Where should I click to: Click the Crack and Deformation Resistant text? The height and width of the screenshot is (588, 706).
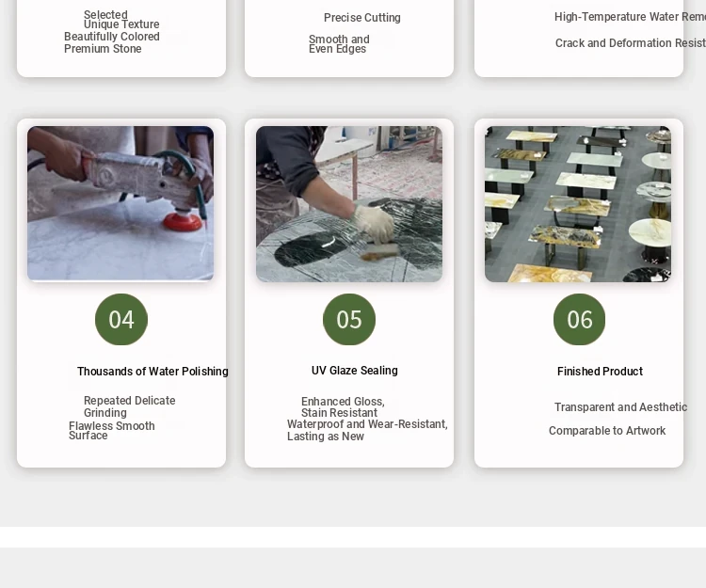[x=631, y=42]
